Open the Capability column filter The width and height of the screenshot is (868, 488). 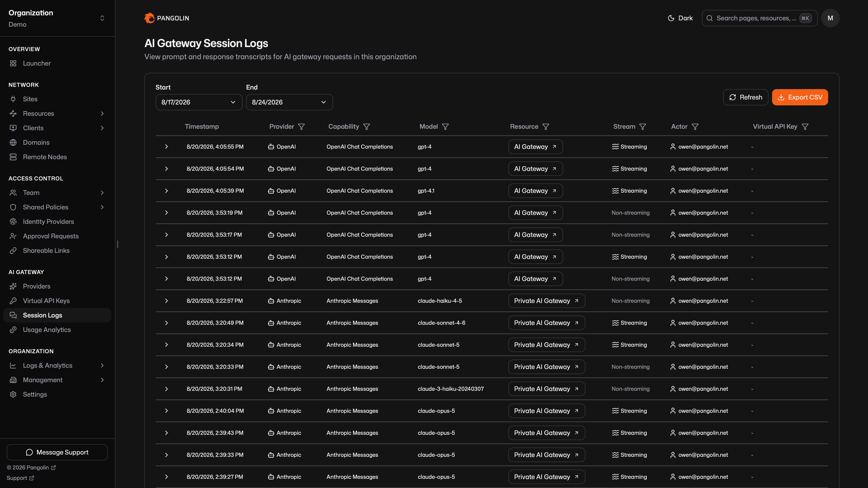pos(366,127)
